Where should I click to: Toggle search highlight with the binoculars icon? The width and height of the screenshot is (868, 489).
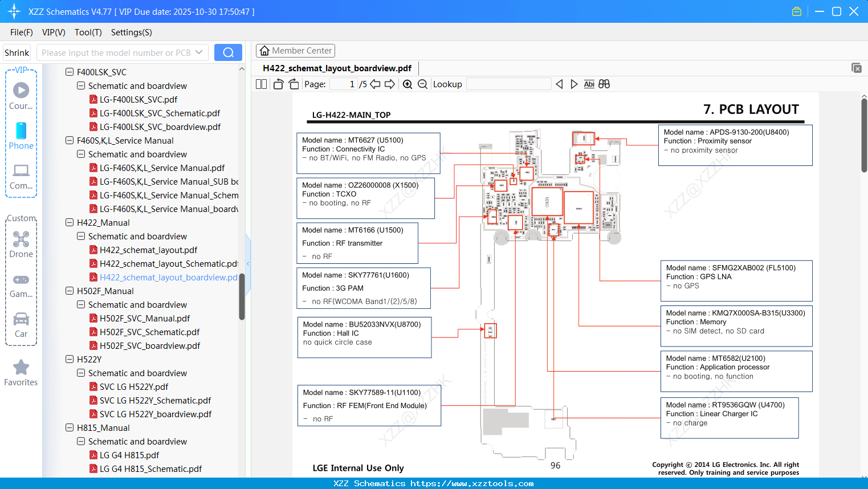point(604,84)
